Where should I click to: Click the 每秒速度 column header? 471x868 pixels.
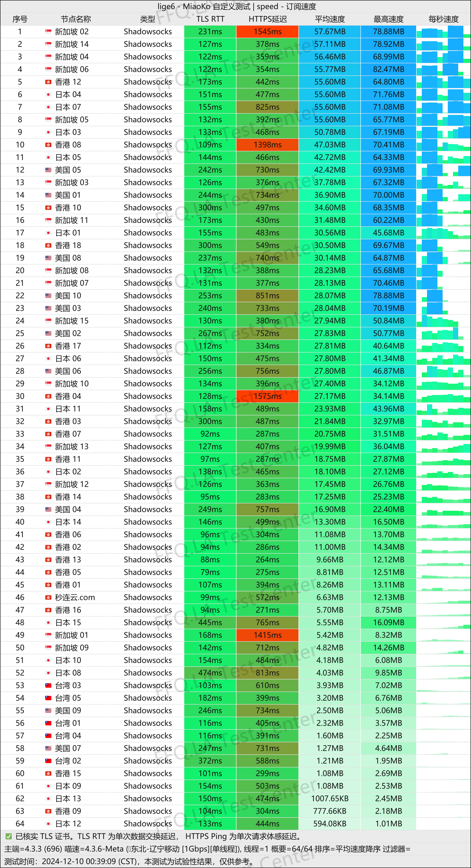[x=443, y=19]
